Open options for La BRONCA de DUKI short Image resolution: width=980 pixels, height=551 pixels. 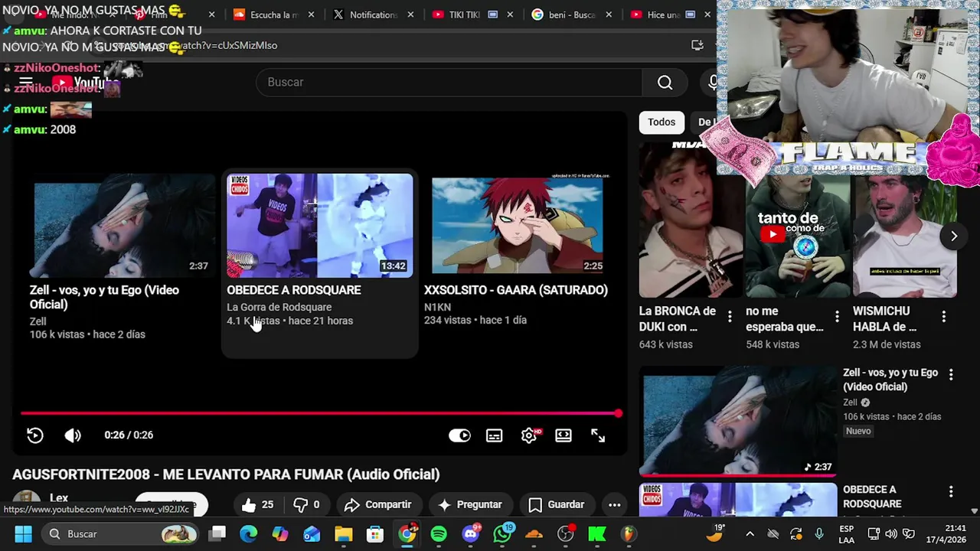pos(730,316)
